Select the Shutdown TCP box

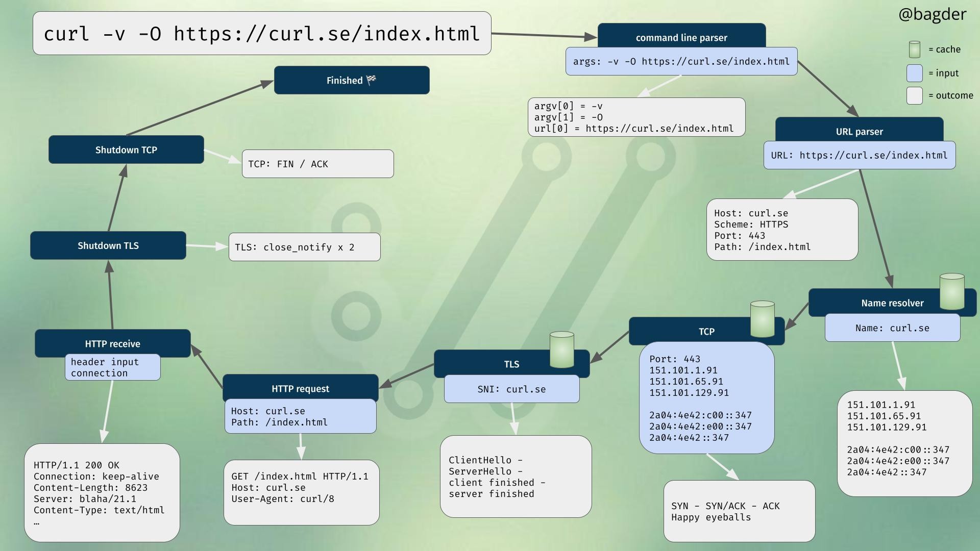pyautogui.click(x=126, y=149)
